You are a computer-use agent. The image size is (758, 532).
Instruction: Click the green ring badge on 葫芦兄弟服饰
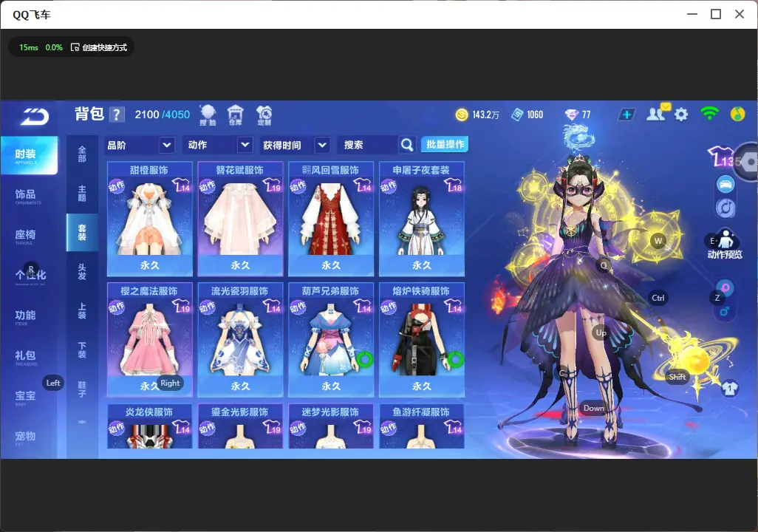pos(365,359)
